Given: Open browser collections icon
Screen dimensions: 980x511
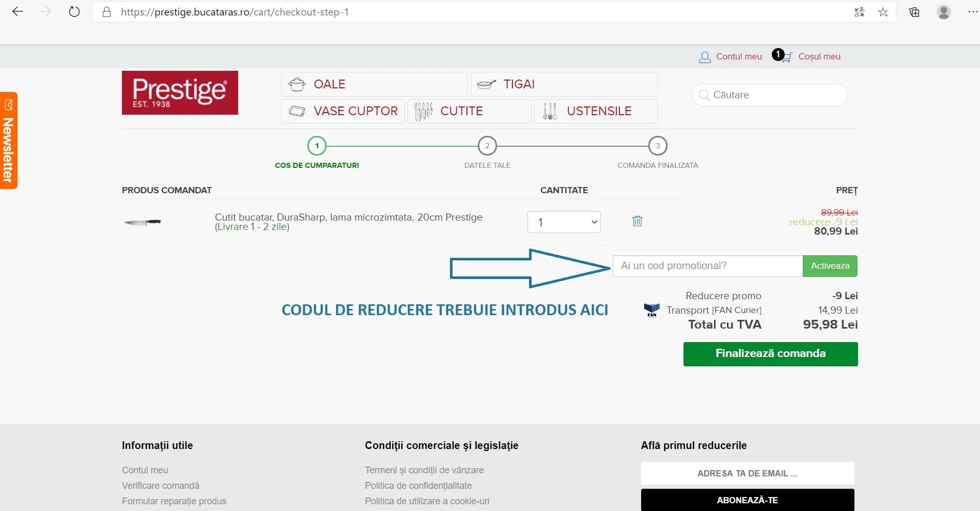Looking at the screenshot, I should tap(914, 12).
